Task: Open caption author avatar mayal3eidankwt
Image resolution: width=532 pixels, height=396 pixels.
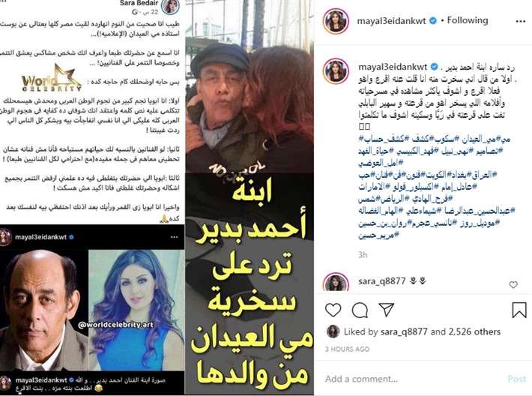Action: 336,71
